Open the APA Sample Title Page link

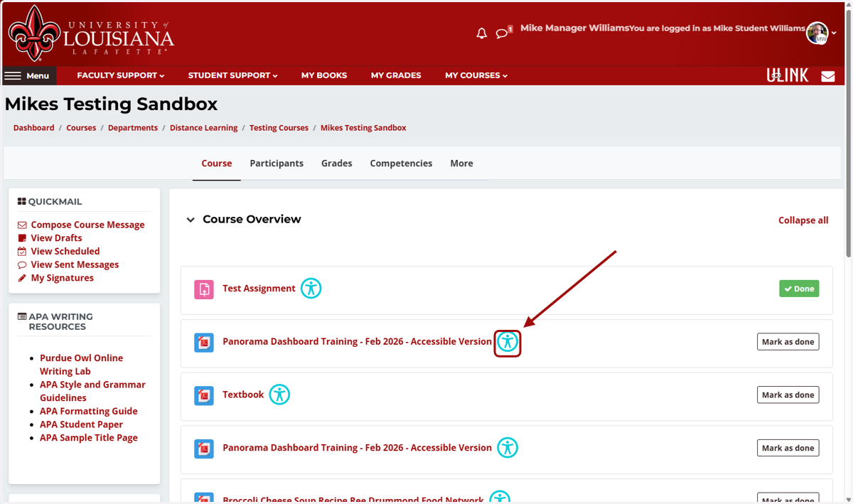(x=89, y=438)
